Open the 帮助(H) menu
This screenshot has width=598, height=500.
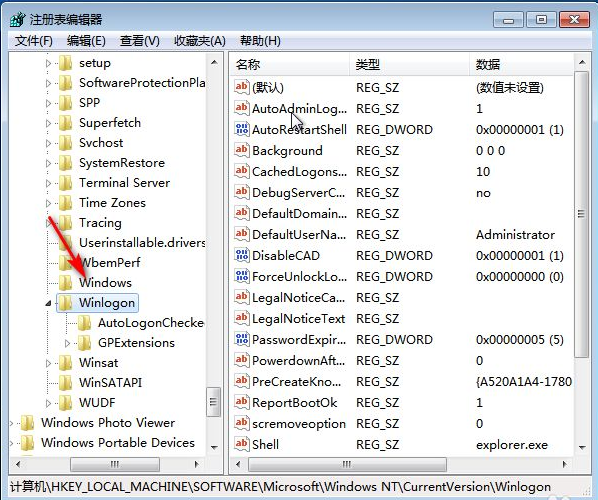point(260,40)
